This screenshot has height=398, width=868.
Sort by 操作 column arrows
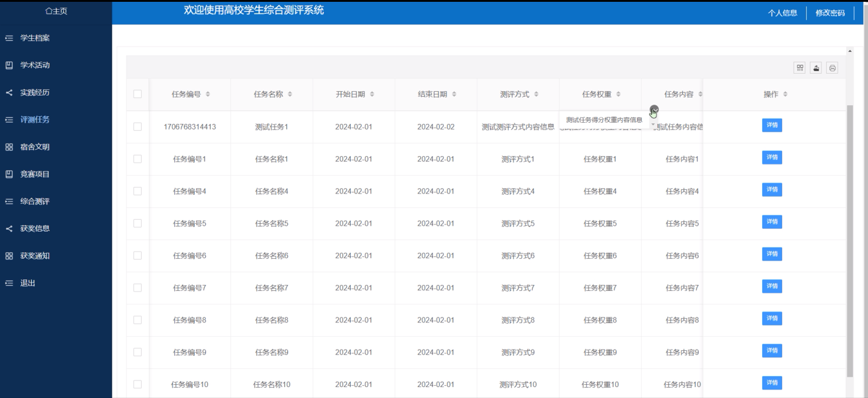pyautogui.click(x=785, y=94)
